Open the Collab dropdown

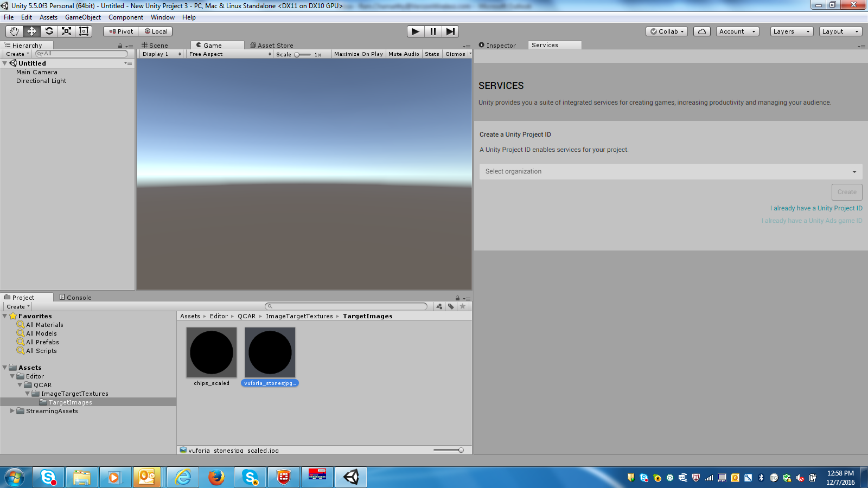tap(667, 31)
